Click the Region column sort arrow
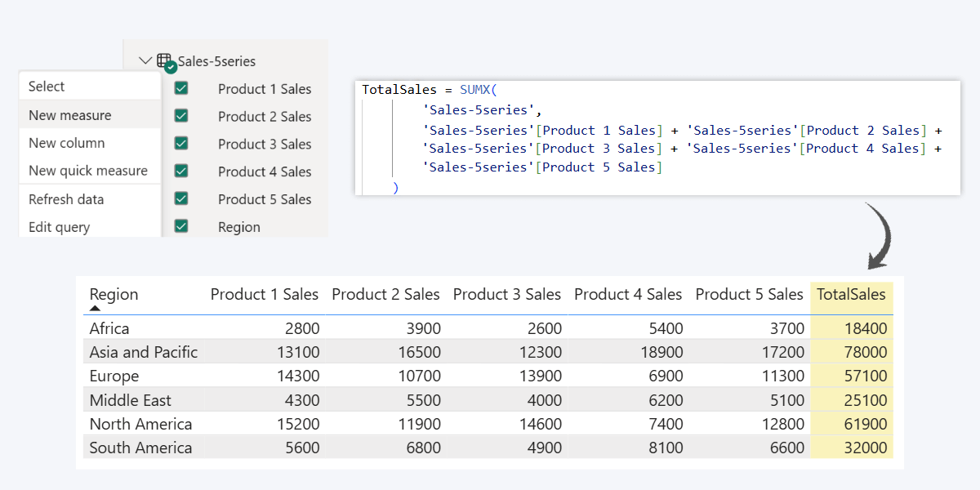This screenshot has height=490, width=980. tap(95, 309)
